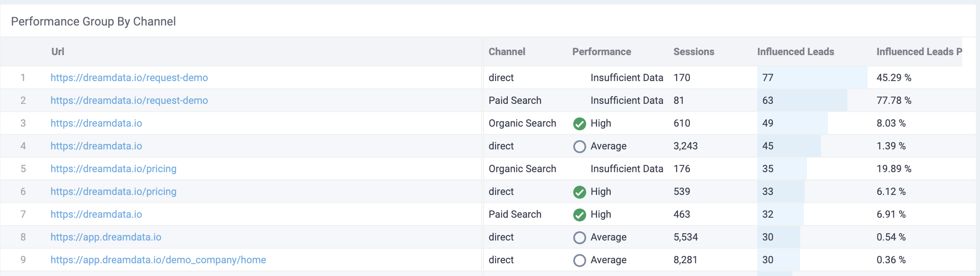Click the 8,281 sessions cell

(x=685, y=260)
